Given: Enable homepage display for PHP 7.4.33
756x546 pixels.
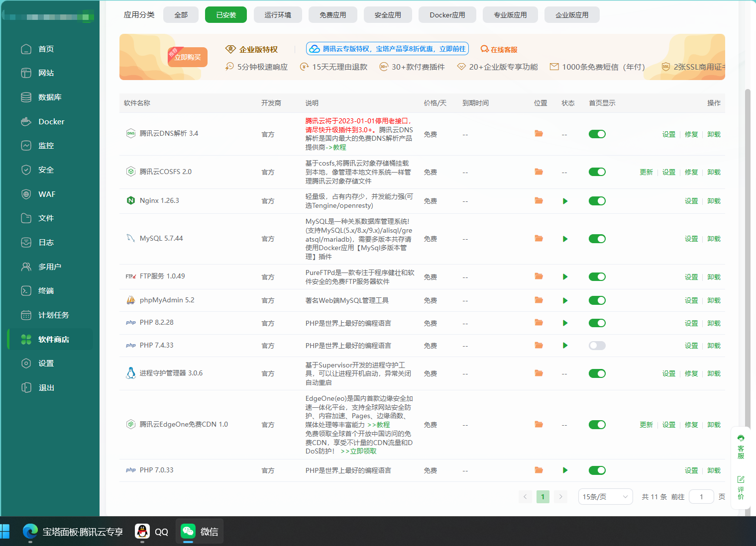Looking at the screenshot, I should [x=597, y=346].
